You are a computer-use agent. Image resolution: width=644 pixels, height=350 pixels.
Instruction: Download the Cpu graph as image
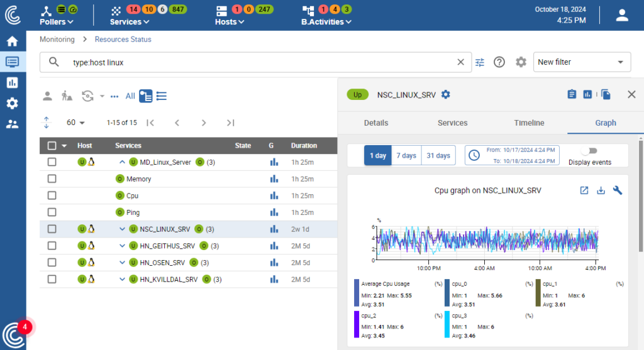(601, 190)
